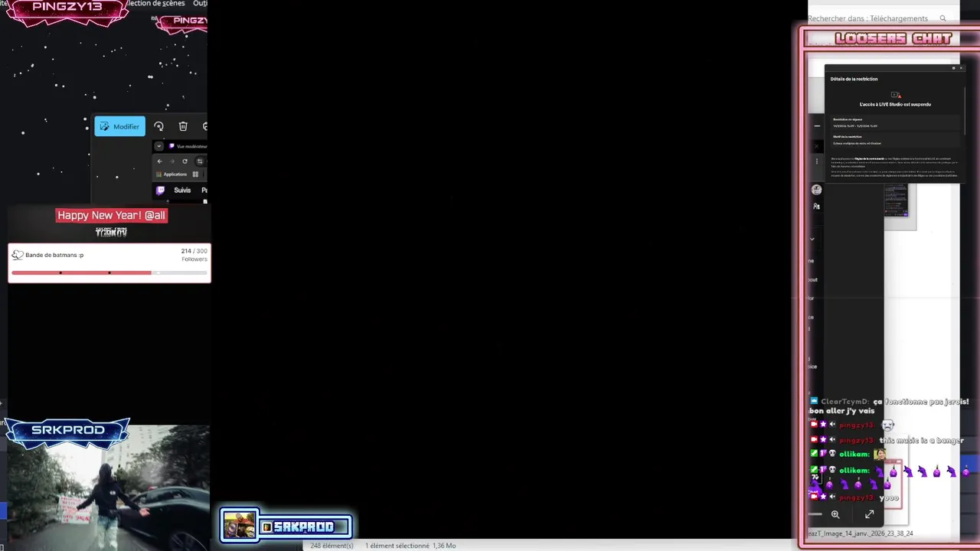Viewport: 980px width, 551px height.
Task: Click the vertical three-dots menu icon
Action: 816,161
